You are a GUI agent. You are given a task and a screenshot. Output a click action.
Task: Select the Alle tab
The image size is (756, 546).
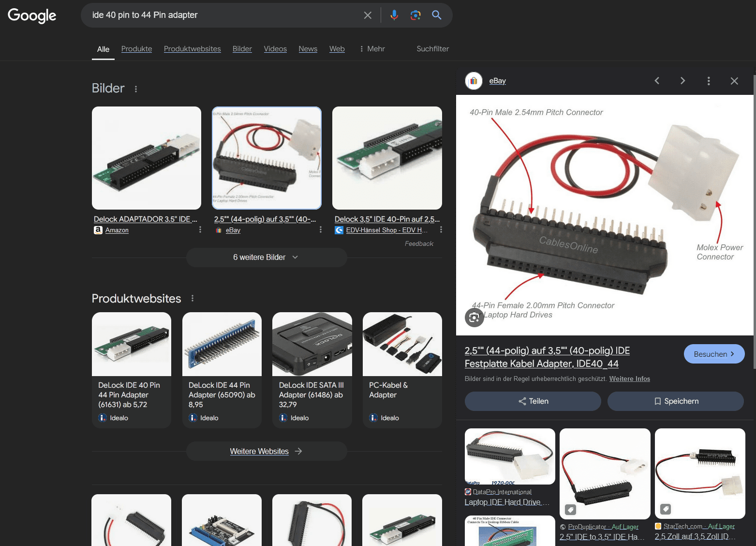(103, 49)
